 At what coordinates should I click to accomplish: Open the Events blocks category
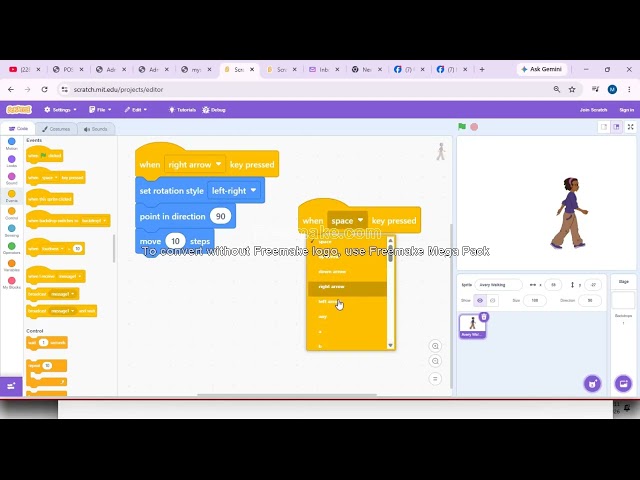coord(11,196)
